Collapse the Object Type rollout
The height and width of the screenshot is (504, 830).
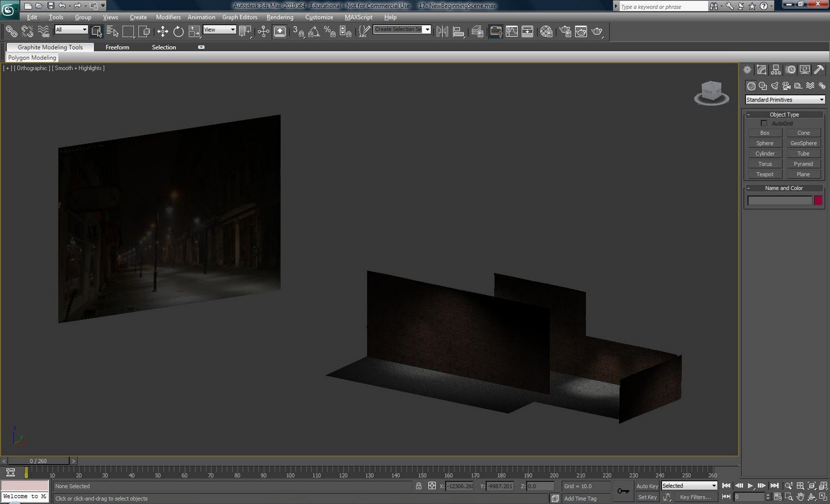[784, 115]
